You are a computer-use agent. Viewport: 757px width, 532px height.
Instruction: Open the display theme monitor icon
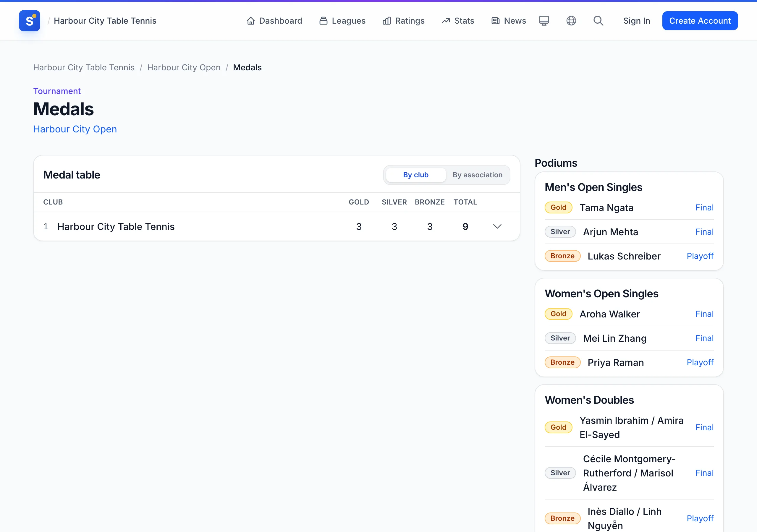[544, 21]
